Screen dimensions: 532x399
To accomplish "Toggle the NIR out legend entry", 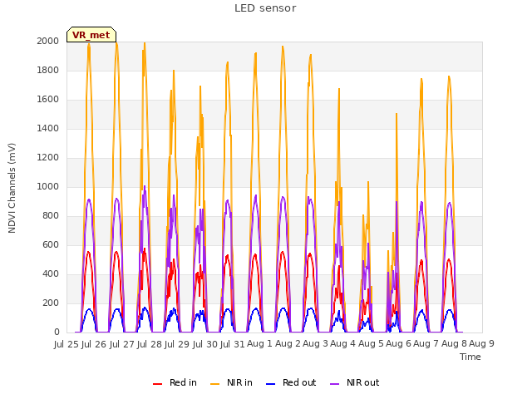I will click(355, 382).
